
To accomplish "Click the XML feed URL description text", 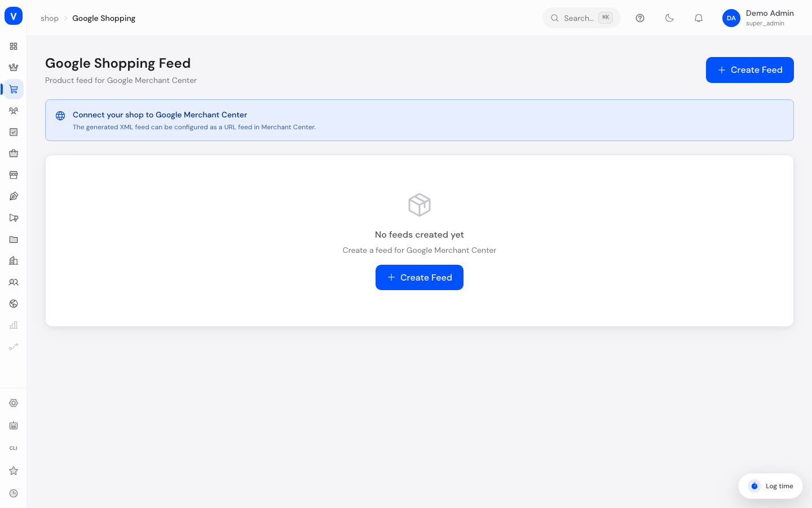I will pyautogui.click(x=195, y=127).
